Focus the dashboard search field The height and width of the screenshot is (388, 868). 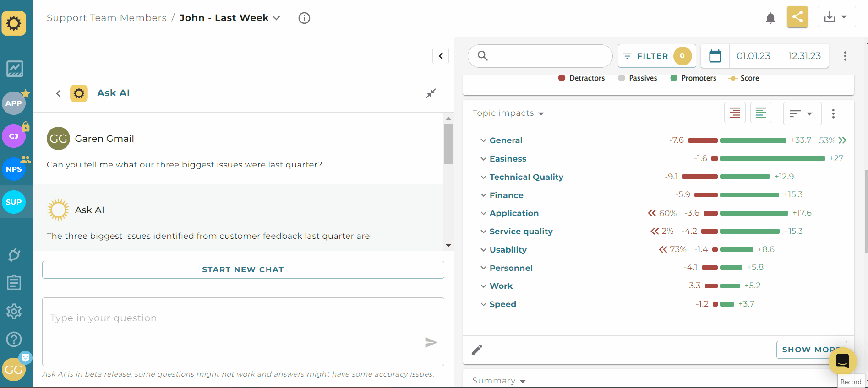[x=540, y=56]
